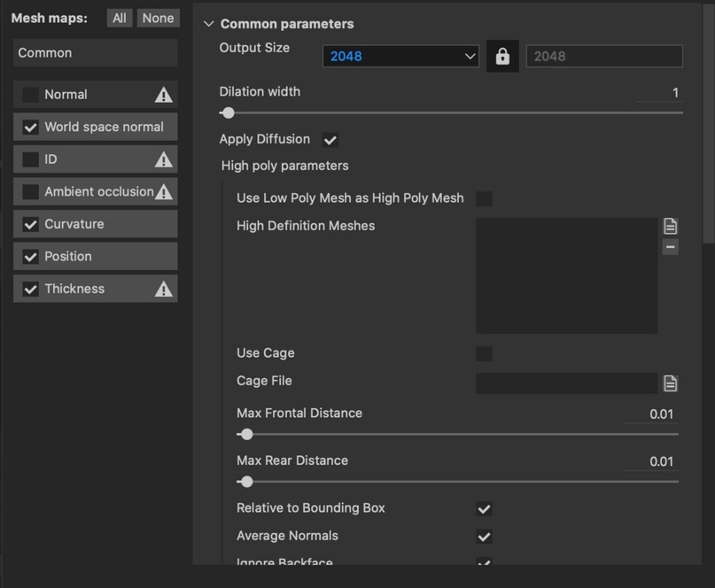
Task: Click the lock icon beside Output Size
Action: coord(502,57)
